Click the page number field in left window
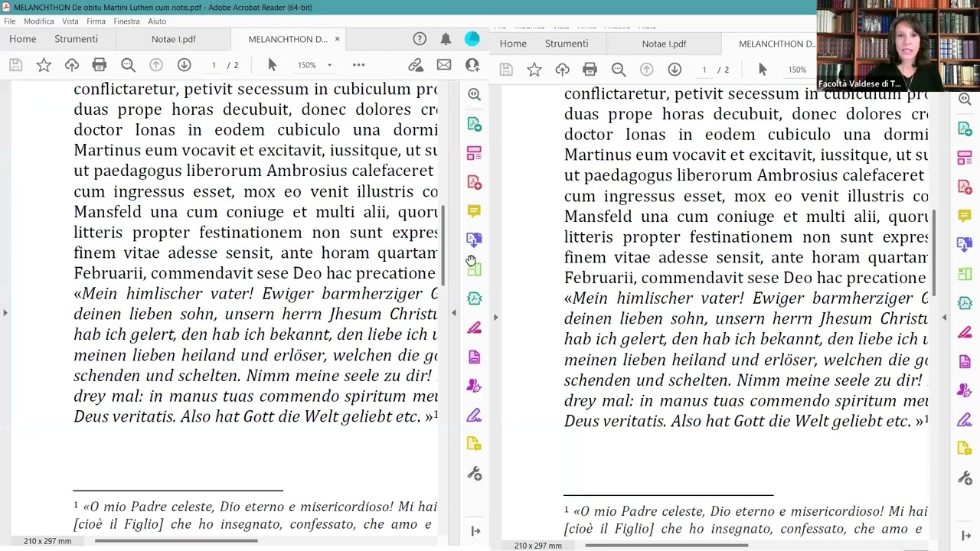Screen dimensions: 980x551 [x=214, y=65]
